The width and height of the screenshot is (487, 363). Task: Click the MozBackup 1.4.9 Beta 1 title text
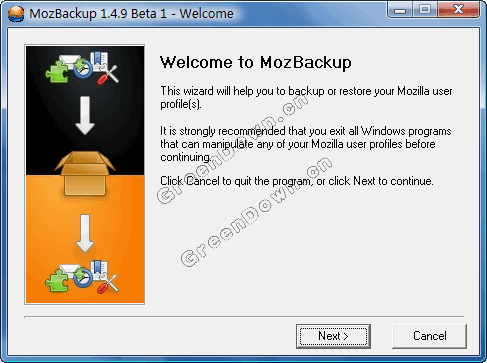(98, 14)
